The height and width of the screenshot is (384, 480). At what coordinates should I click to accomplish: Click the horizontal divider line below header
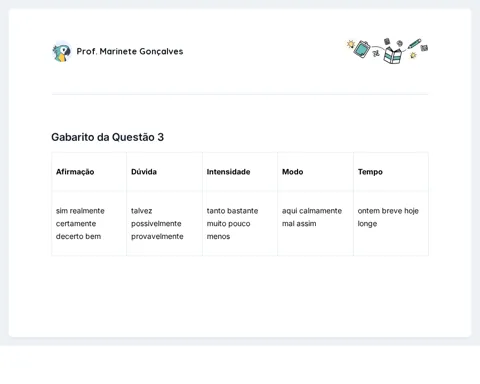pyautogui.click(x=240, y=94)
